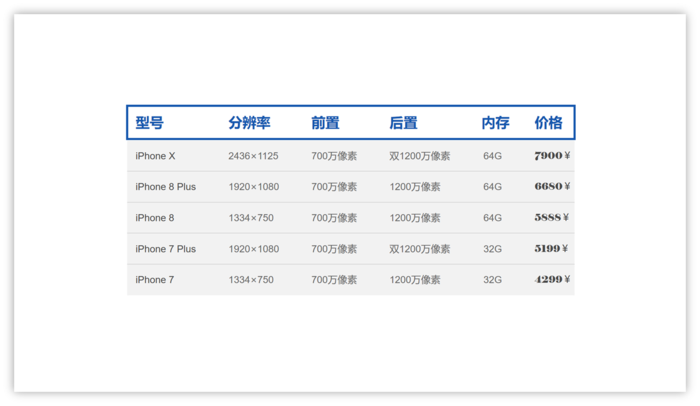The width and height of the screenshot is (700, 406).
Task: Select iPhone 8 64G memory cell
Action: (492, 218)
